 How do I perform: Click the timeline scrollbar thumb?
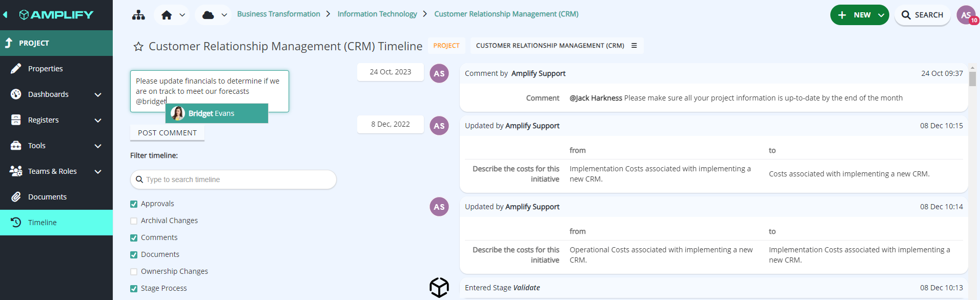972,78
